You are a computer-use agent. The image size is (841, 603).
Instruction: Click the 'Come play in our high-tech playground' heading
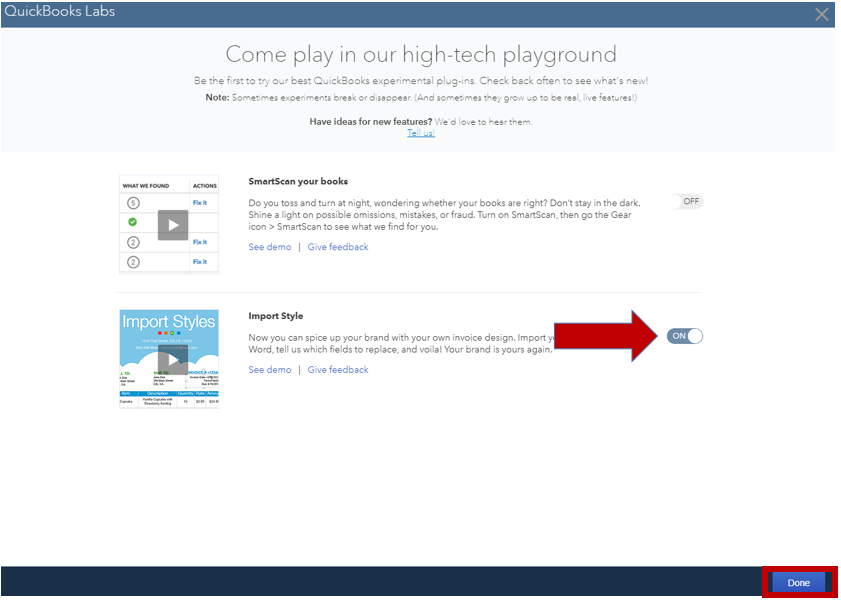point(421,55)
